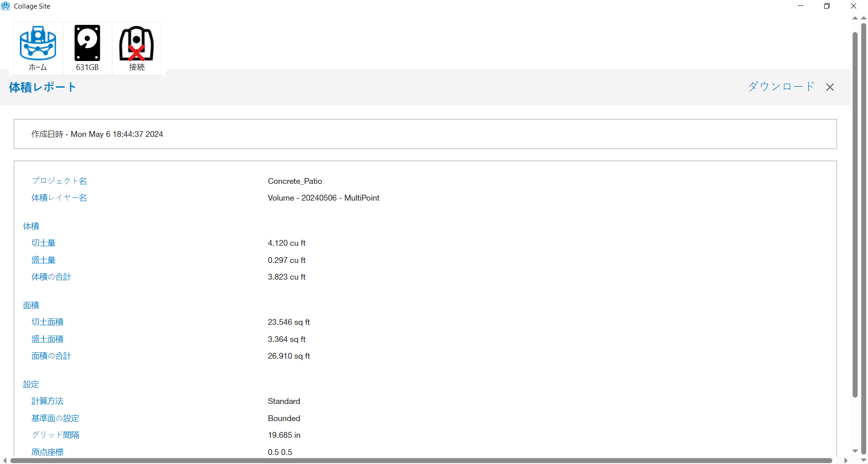This screenshot has height=464, width=868.
Task: Click the 切土面積 label
Action: click(47, 322)
